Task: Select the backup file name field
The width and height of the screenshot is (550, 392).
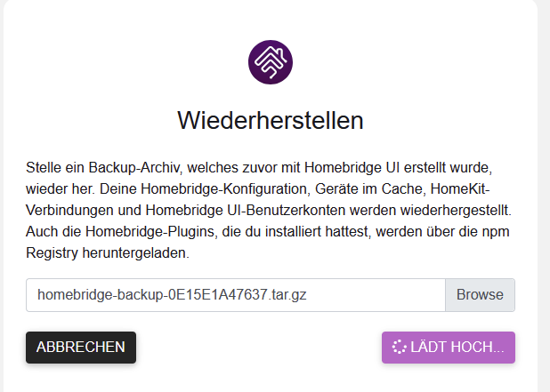Action: click(x=236, y=295)
